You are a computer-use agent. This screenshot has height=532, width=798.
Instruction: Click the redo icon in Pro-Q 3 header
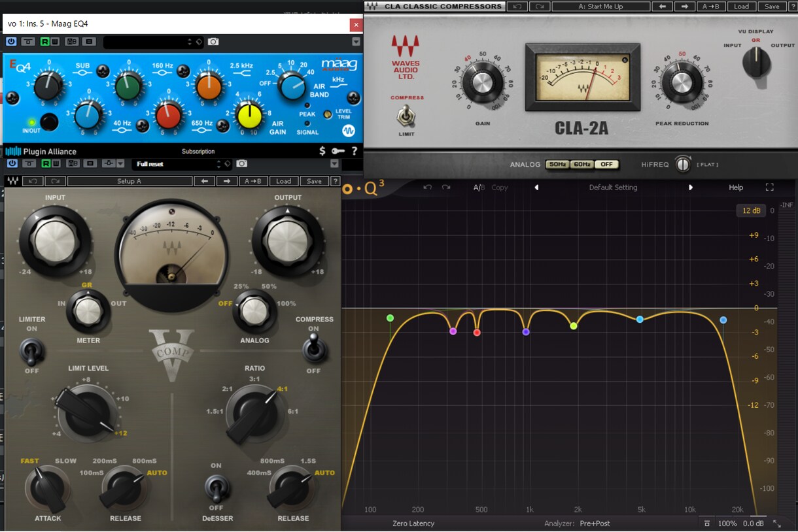click(x=446, y=188)
